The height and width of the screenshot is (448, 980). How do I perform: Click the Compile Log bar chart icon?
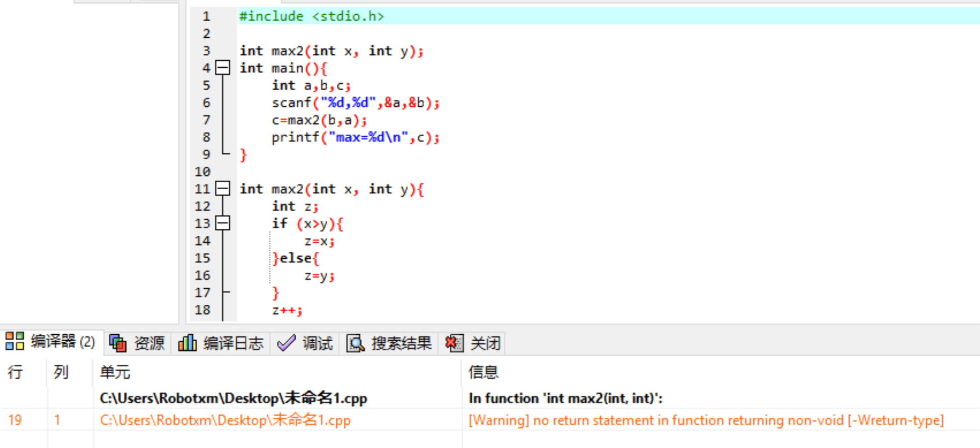[x=187, y=343]
